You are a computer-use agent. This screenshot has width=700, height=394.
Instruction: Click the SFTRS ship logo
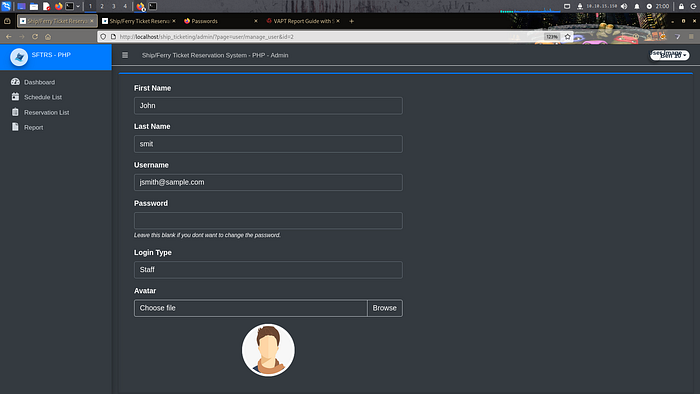coord(19,57)
